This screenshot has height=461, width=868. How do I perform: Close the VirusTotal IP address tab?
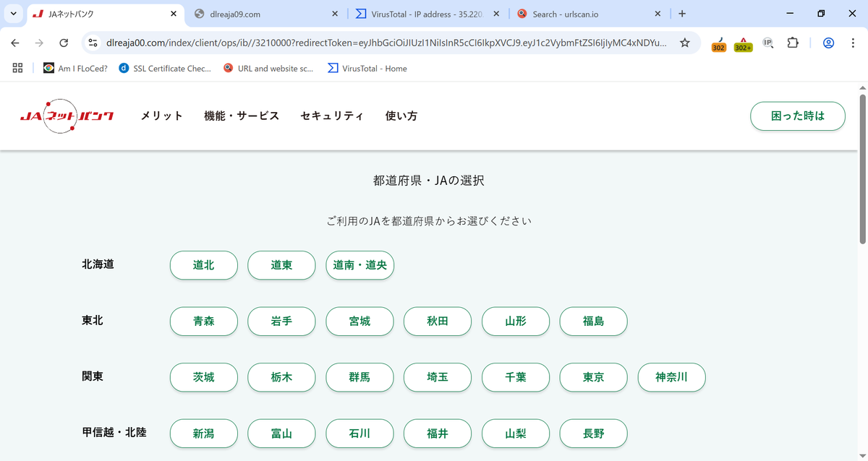point(496,14)
